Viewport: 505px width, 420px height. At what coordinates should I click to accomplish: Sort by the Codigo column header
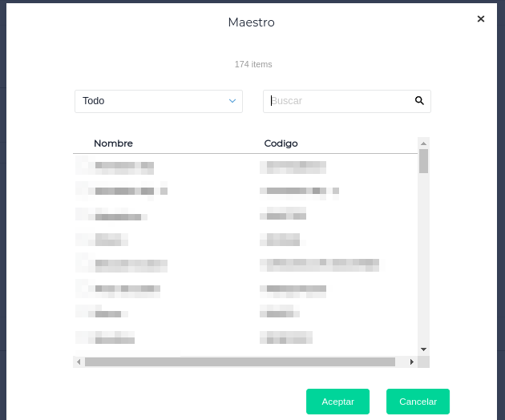click(281, 143)
